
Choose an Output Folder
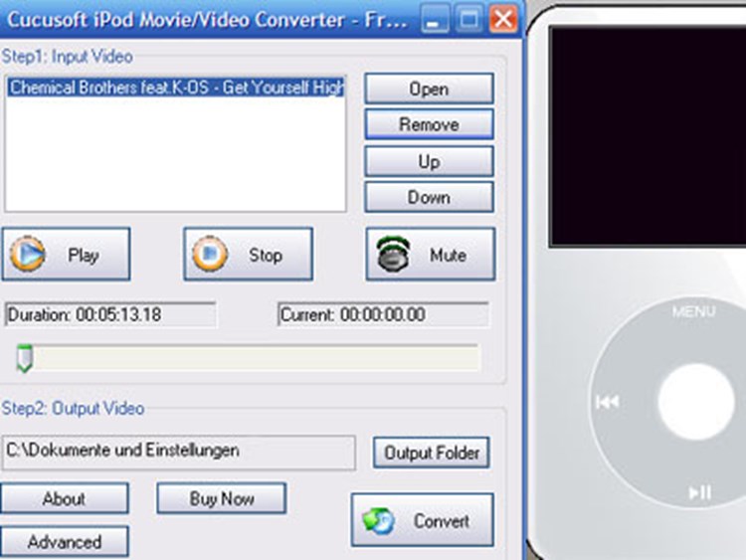[431, 453]
